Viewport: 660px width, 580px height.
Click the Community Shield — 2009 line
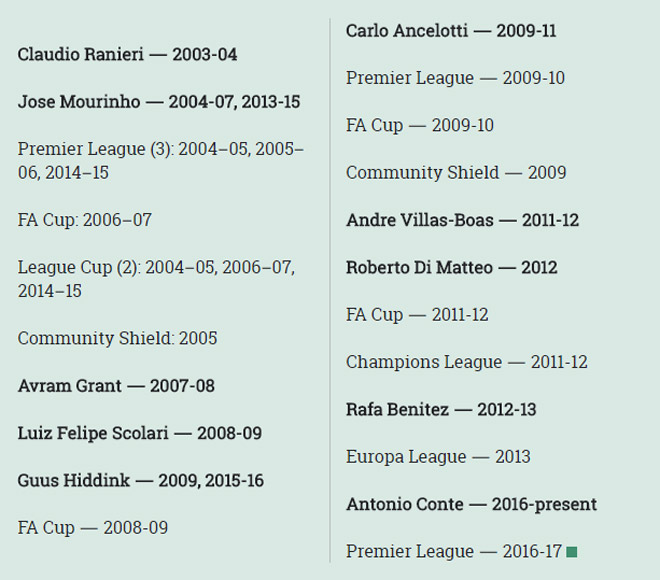coord(456,173)
